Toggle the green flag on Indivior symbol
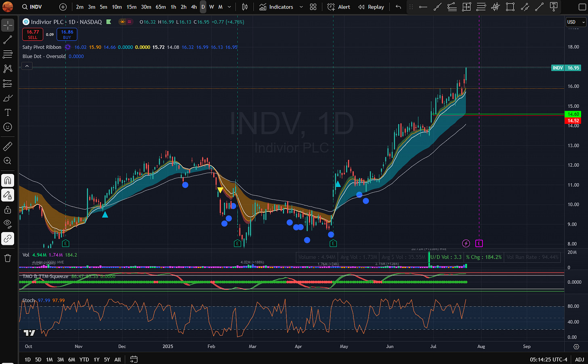This screenshot has height=364, width=588. 109,22
